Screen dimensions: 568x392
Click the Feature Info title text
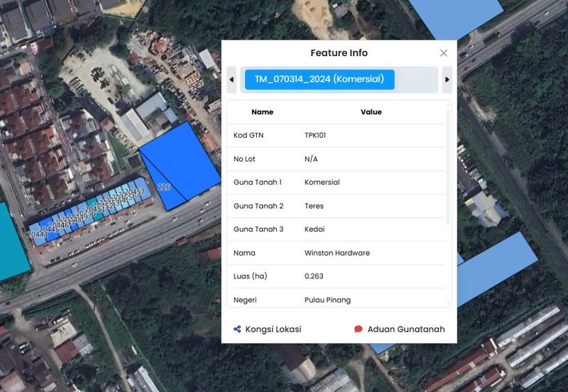(339, 53)
